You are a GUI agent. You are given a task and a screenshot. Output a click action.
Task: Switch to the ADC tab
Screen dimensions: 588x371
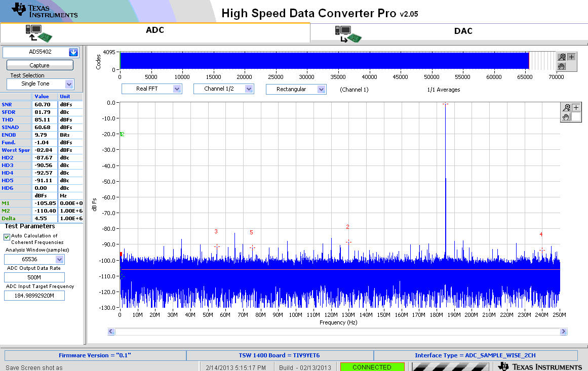pyautogui.click(x=155, y=32)
